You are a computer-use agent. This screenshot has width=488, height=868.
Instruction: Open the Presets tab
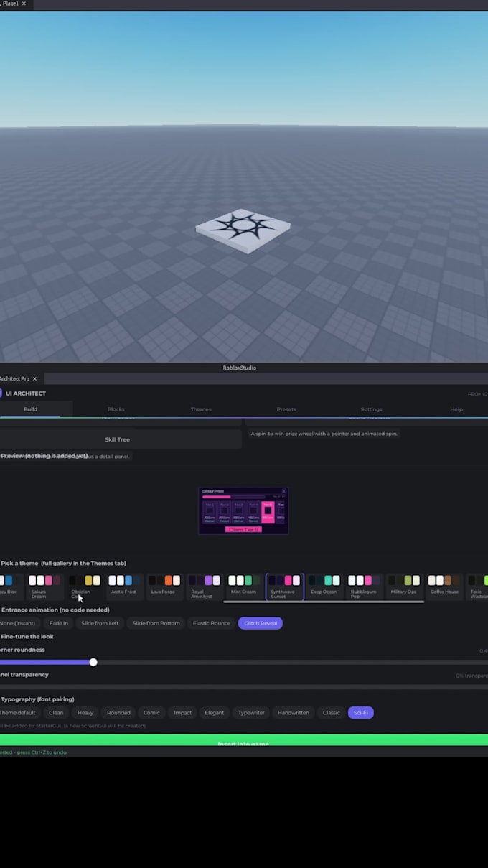coord(286,409)
